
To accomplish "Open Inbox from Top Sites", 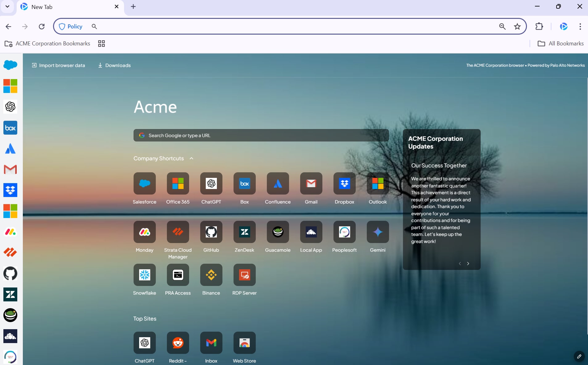I will (x=211, y=342).
